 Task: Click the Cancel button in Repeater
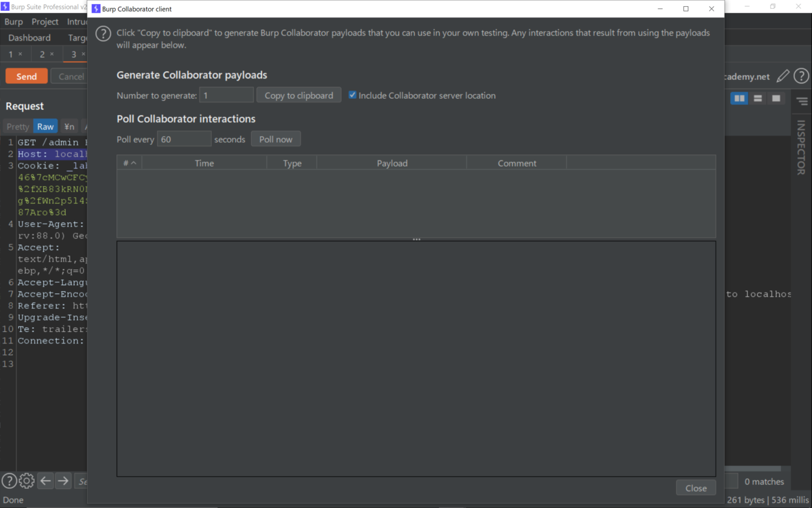pyautogui.click(x=70, y=77)
